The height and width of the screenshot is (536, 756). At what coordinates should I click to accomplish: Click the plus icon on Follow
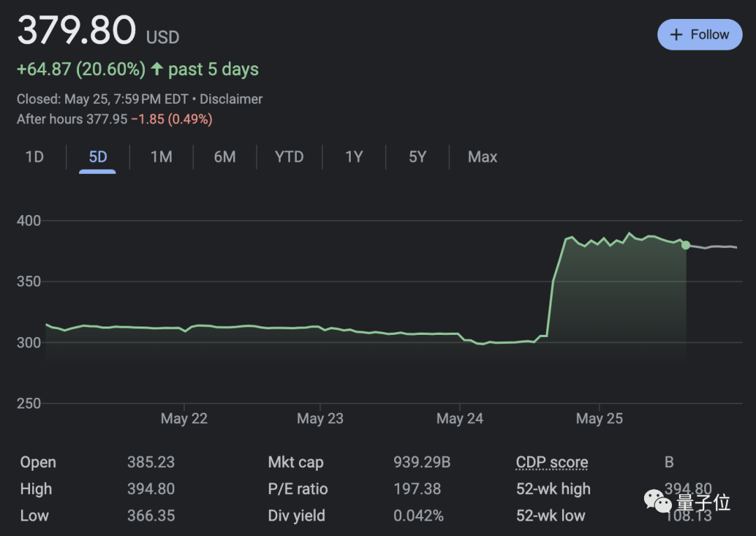click(676, 35)
